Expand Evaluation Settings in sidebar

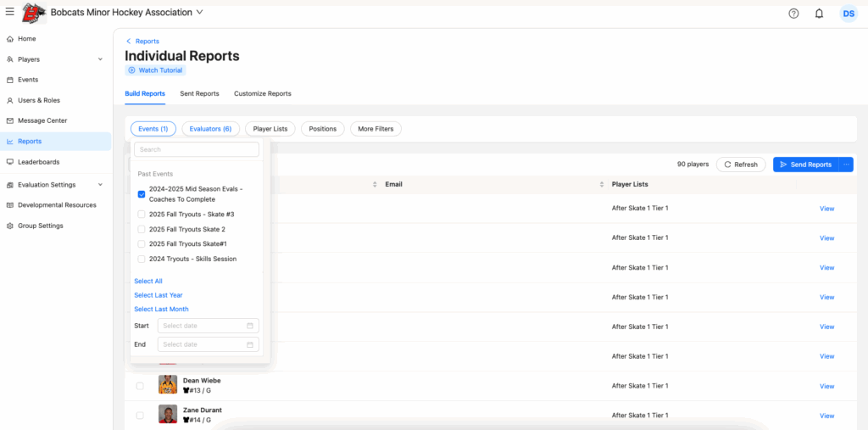click(100, 185)
